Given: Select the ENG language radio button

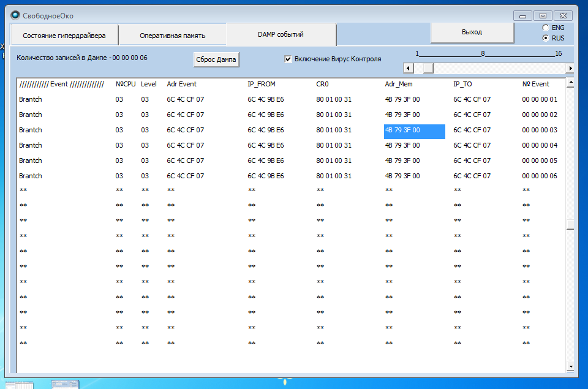Looking at the screenshot, I should point(546,28).
